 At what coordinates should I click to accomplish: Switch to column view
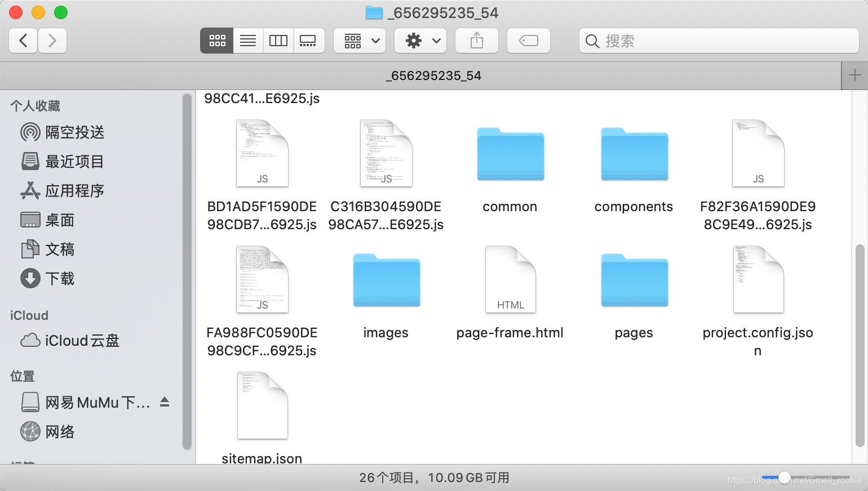tap(278, 41)
